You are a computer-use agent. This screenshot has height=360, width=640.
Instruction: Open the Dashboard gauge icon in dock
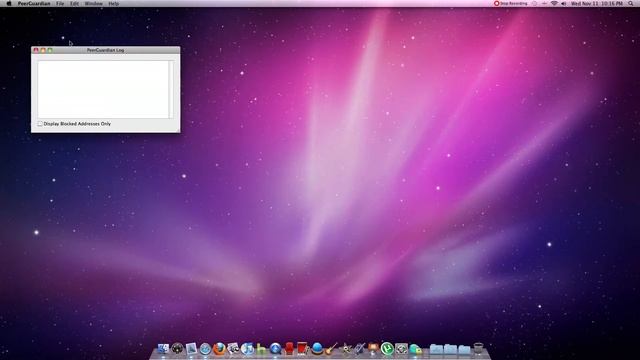(x=177, y=349)
